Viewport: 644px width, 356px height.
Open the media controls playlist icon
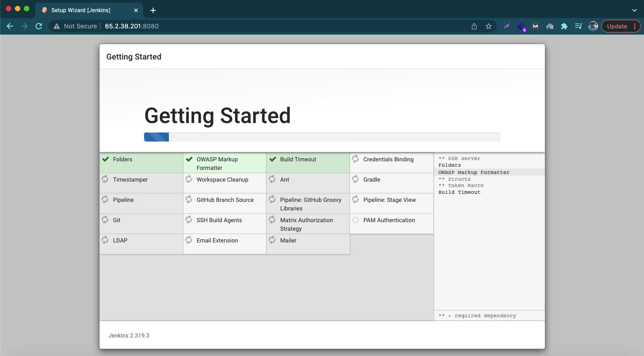pos(579,26)
